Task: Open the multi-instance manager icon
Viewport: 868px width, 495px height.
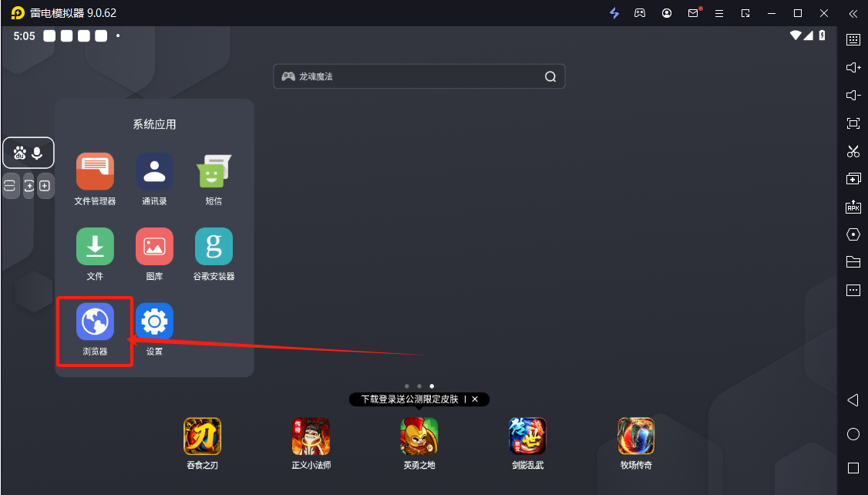Action: tap(853, 179)
